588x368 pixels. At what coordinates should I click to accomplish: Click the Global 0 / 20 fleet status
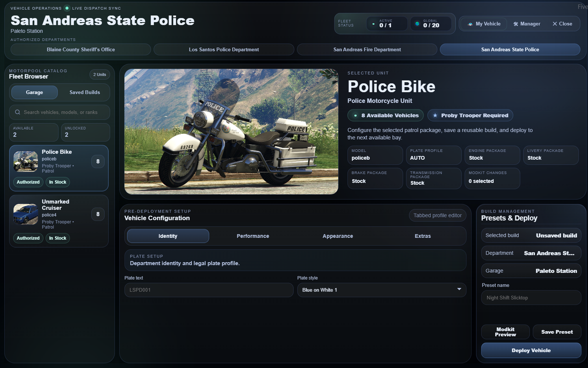click(431, 24)
